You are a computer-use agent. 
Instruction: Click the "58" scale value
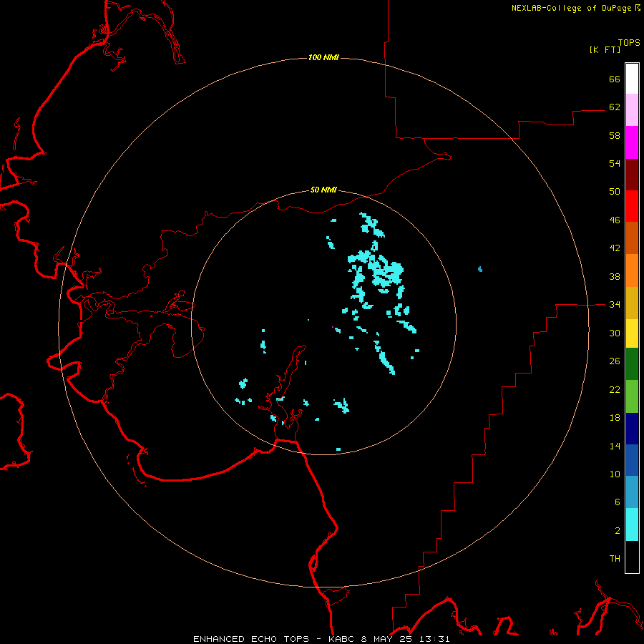(x=615, y=135)
